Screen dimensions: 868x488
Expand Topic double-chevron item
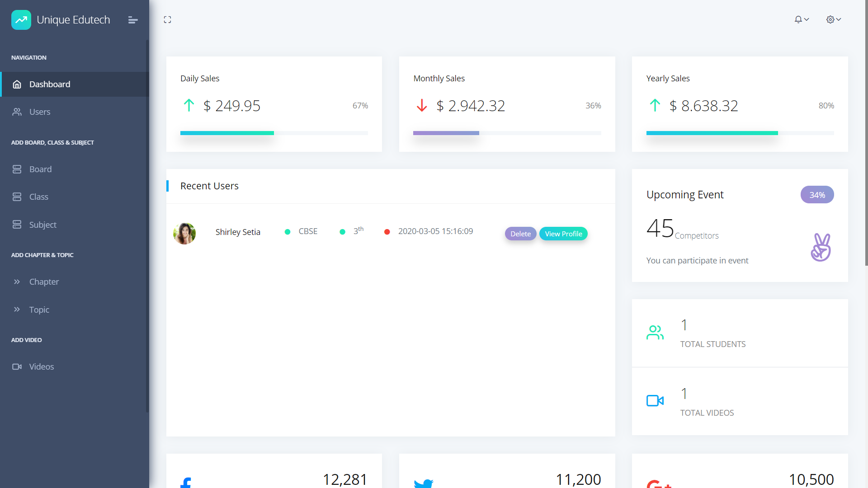coord(17,310)
